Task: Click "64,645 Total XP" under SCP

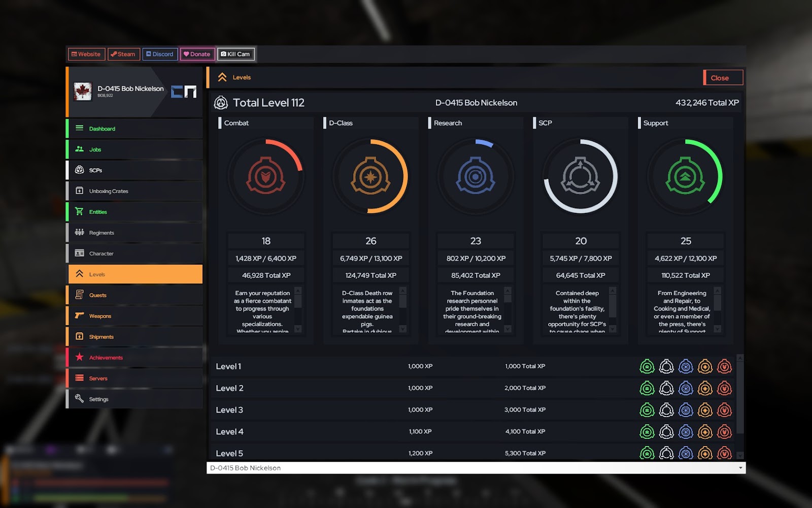Action: (x=581, y=275)
